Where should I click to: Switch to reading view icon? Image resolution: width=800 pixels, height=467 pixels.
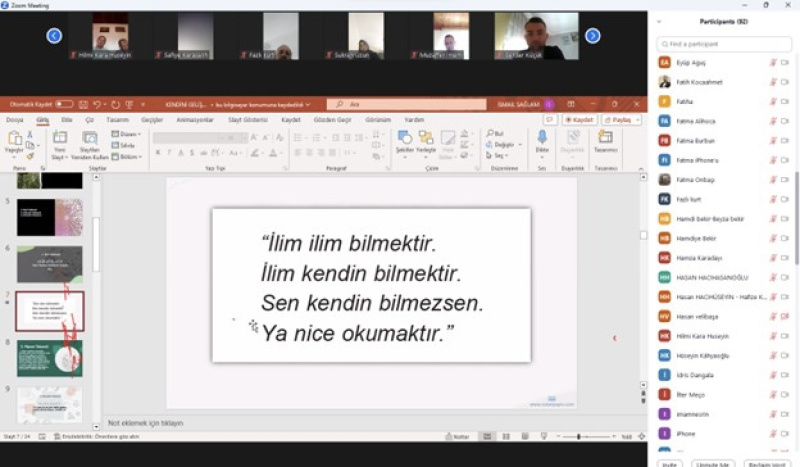click(x=524, y=436)
